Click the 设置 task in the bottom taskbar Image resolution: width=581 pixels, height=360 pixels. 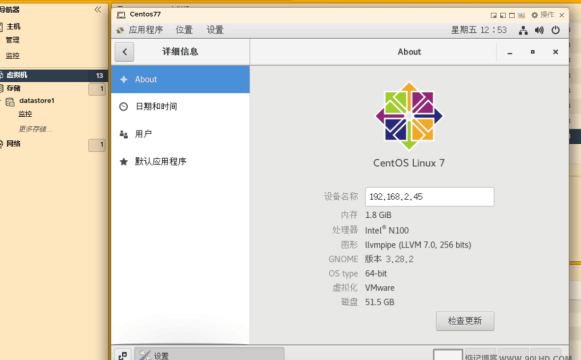[x=209, y=355]
